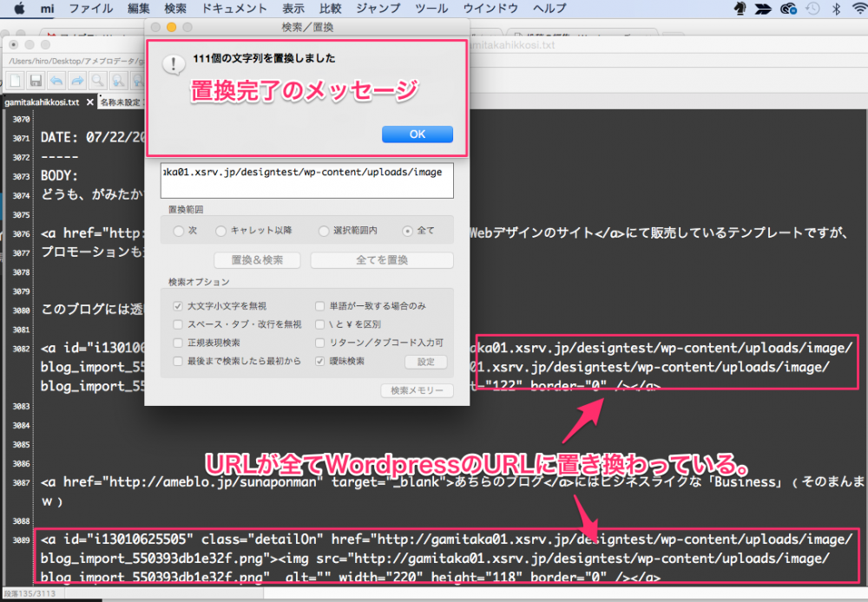
Task: Click the Find magnifier toolbar icon
Action: pyautogui.click(x=98, y=81)
